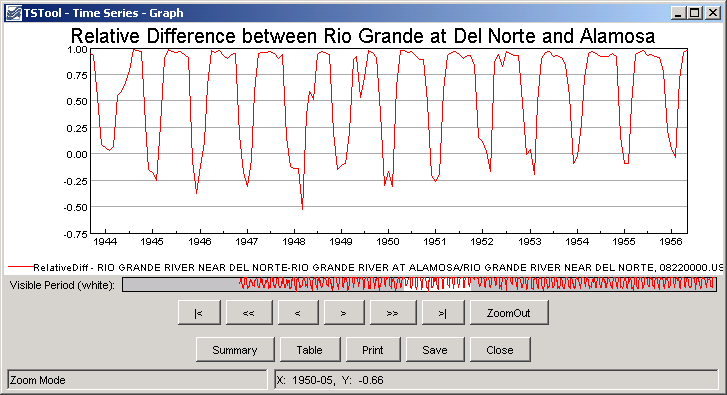Click the 1953 x-axis label

point(529,242)
